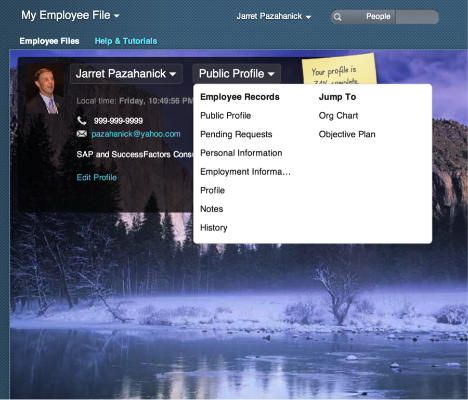Click the phone icon beside 999-999-9999
468x400 pixels.
(82, 120)
